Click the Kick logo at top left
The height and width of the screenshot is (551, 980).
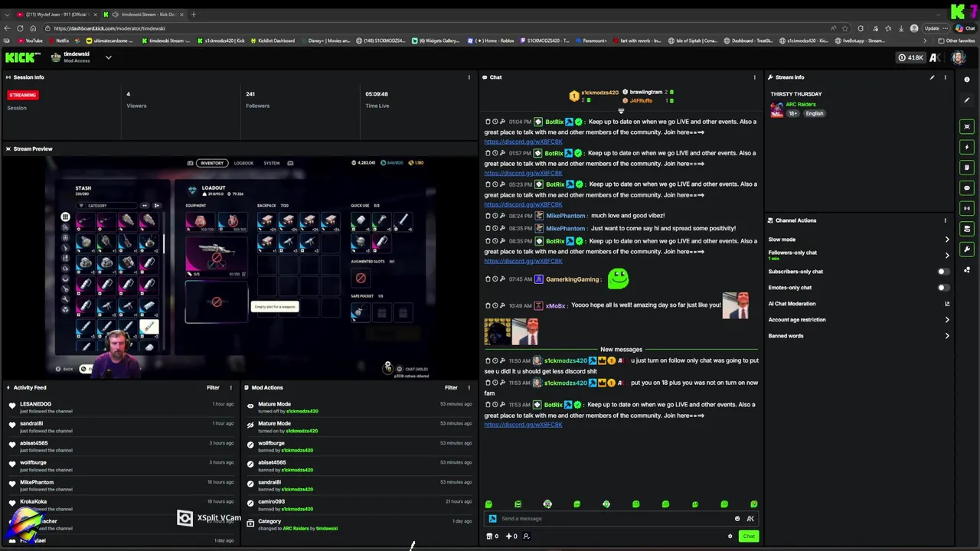[21, 57]
